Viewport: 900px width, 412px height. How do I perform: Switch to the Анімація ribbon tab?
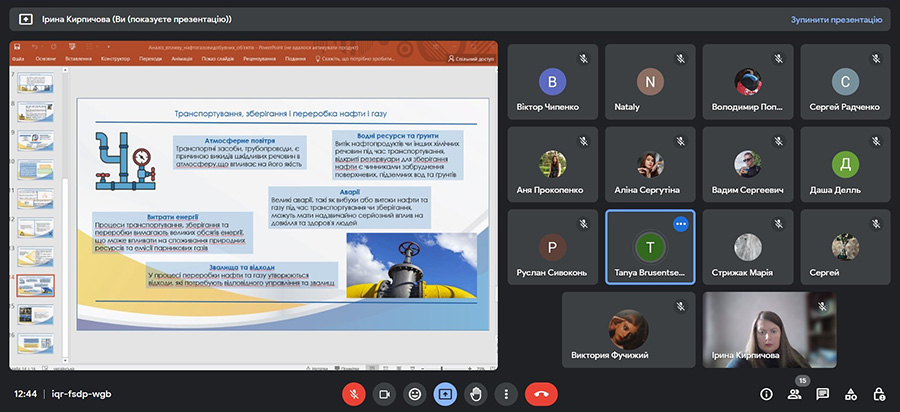coord(182,59)
